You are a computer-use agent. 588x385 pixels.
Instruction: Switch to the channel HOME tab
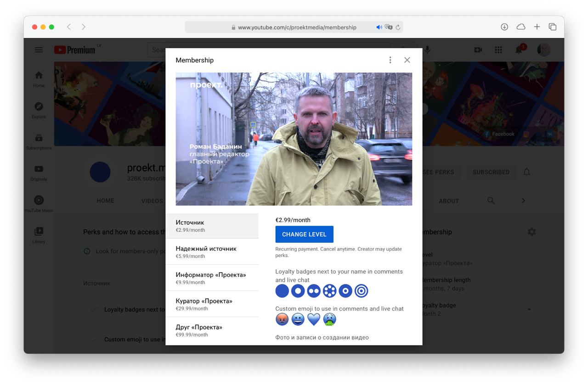tap(105, 201)
